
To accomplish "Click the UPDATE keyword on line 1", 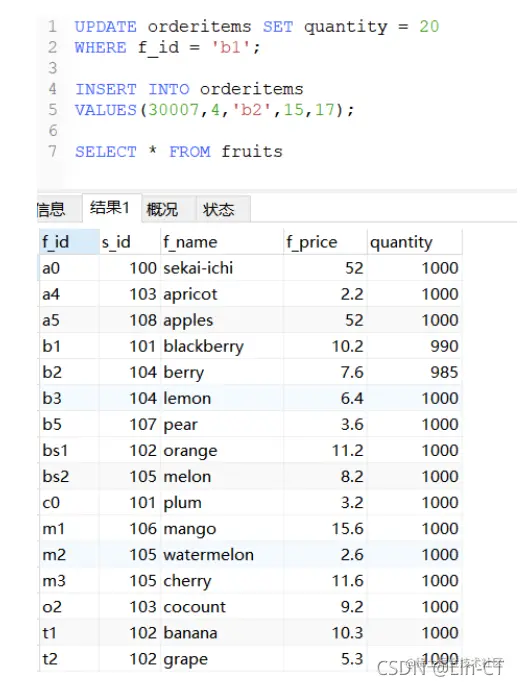I will click(105, 27).
